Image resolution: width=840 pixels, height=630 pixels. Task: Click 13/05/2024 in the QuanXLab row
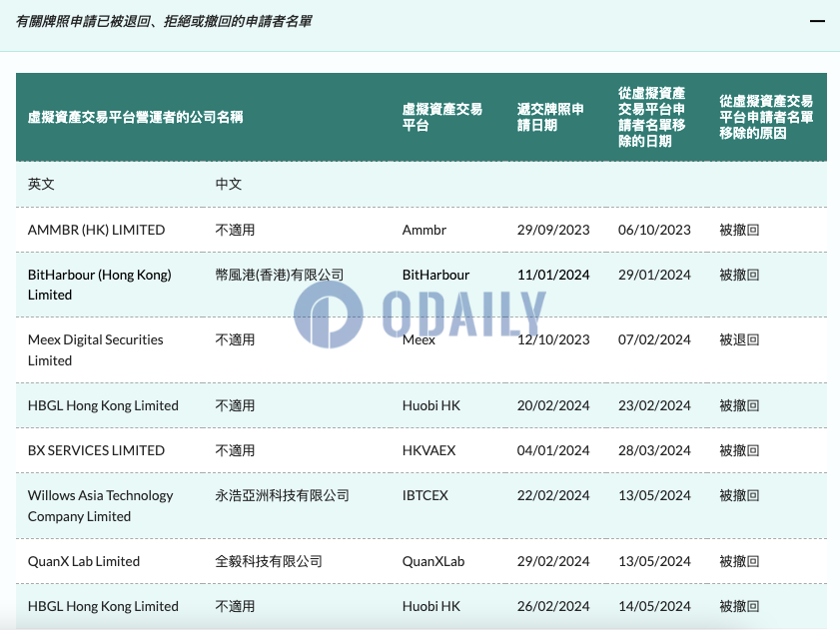[x=654, y=561]
